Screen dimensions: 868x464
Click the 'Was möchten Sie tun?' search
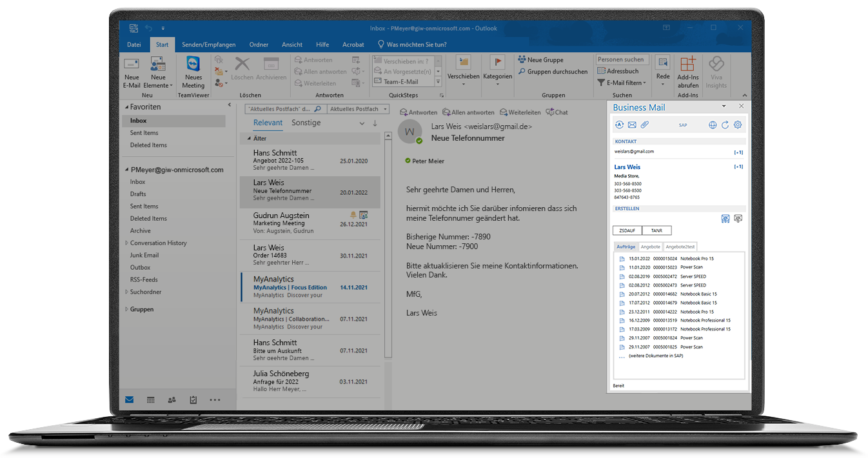411,45
